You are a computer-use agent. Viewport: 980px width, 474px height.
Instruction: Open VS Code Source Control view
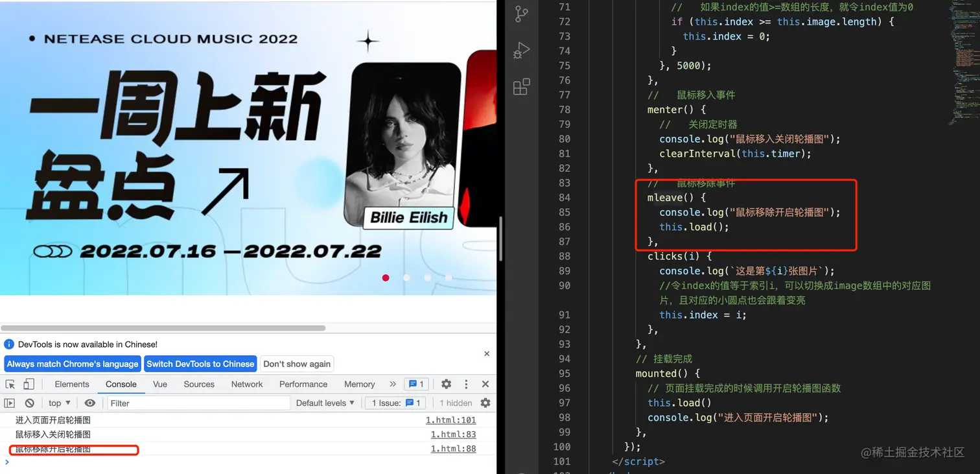point(521,14)
